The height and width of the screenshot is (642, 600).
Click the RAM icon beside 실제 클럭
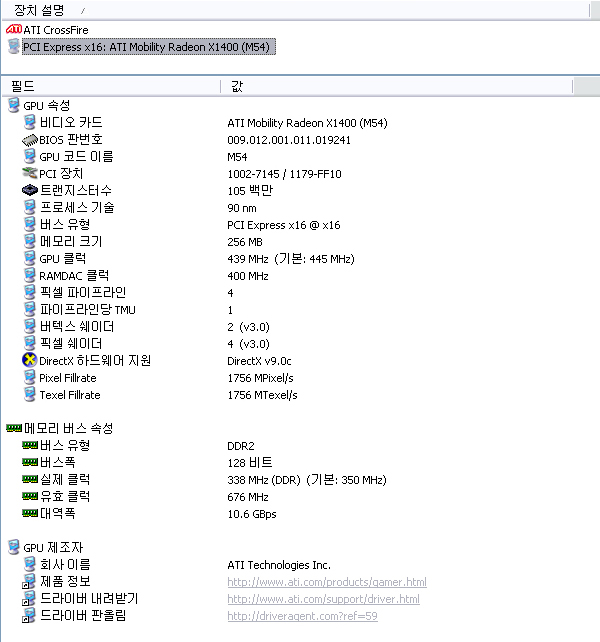click(29, 479)
